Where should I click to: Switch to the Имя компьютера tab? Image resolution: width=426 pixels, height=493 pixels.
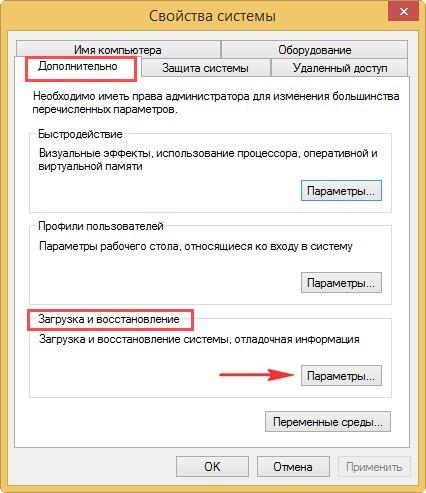[x=118, y=50]
